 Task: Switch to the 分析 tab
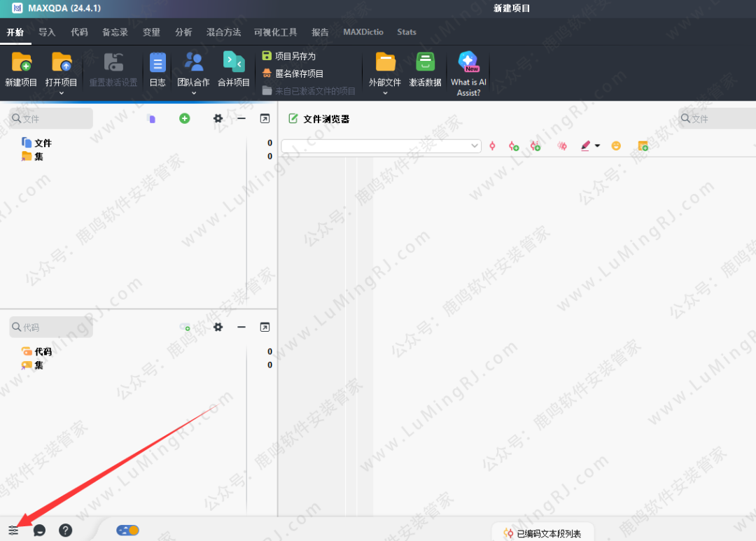pyautogui.click(x=183, y=32)
